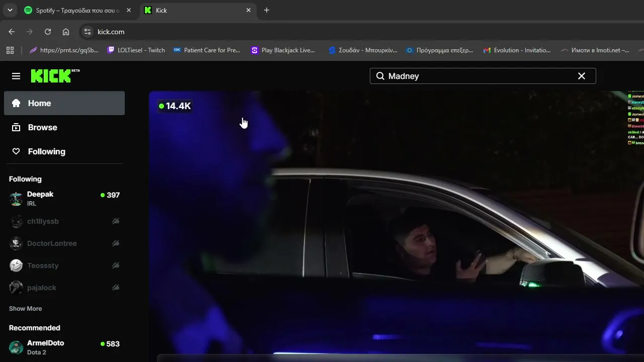Open the Σουδάν - Μπουρκίν... bookmark
The height and width of the screenshot is (362, 644).
pyautogui.click(x=363, y=50)
